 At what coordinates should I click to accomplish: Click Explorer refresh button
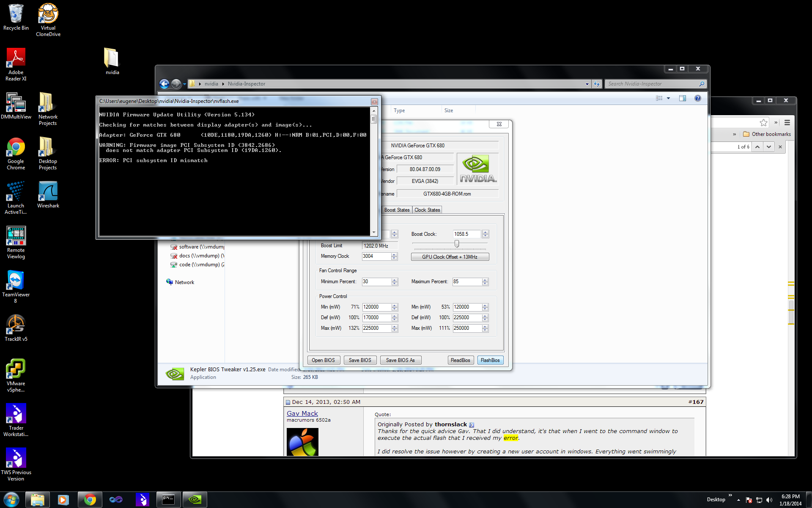pos(596,84)
